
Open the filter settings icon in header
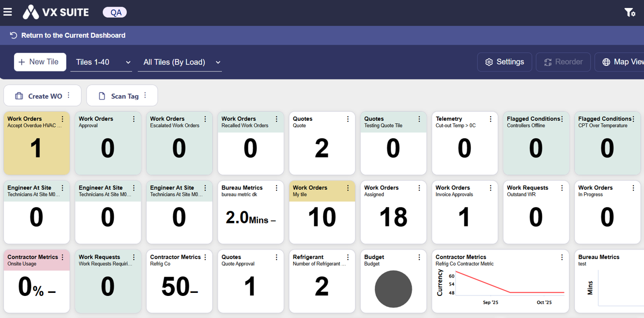click(x=629, y=12)
